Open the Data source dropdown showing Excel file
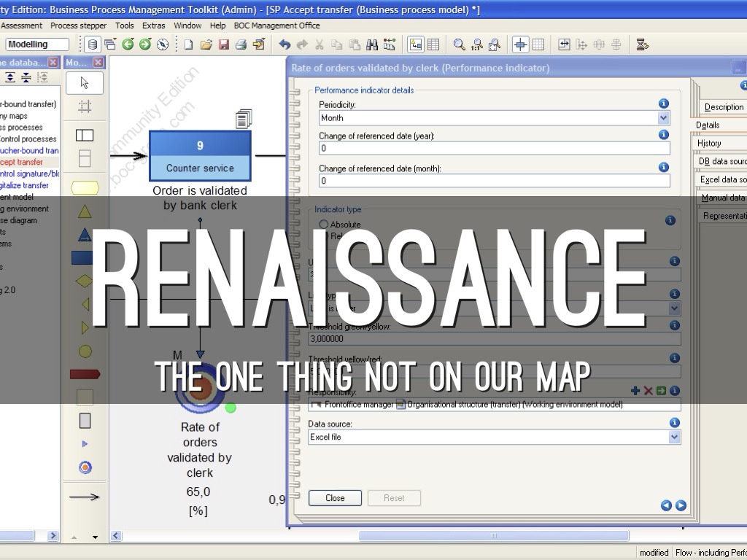The height and width of the screenshot is (560, 747). point(674,437)
